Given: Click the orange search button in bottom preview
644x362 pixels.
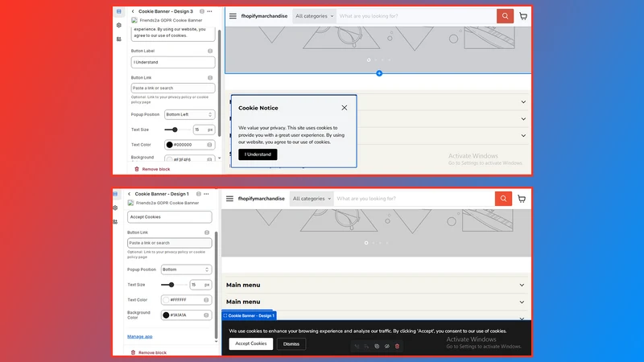Looking at the screenshot, I should pos(503,199).
